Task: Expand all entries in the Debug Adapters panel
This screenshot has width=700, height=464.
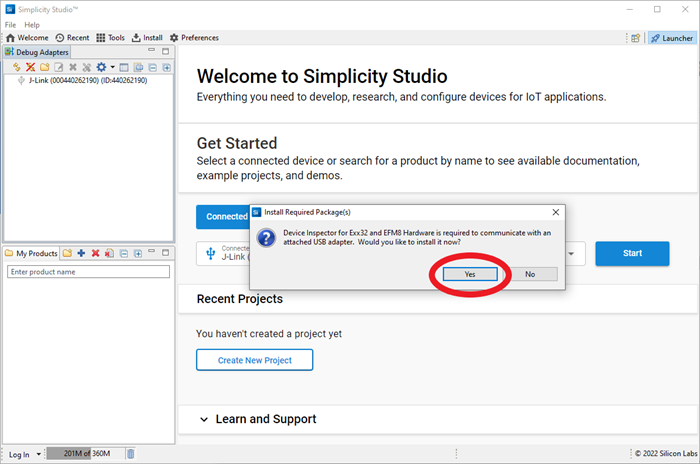Action: [x=167, y=67]
